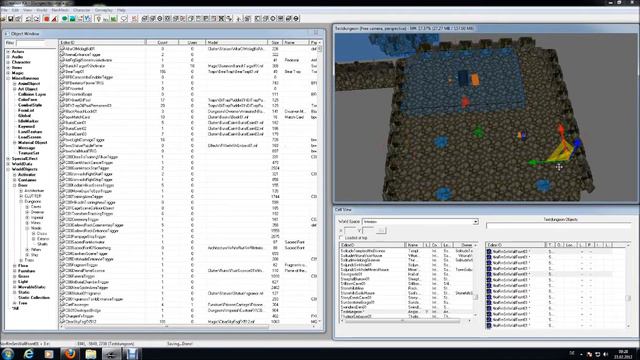Click the save plugin floppy disk icon
This screenshot has width=640, height=360.
tap(11, 19)
